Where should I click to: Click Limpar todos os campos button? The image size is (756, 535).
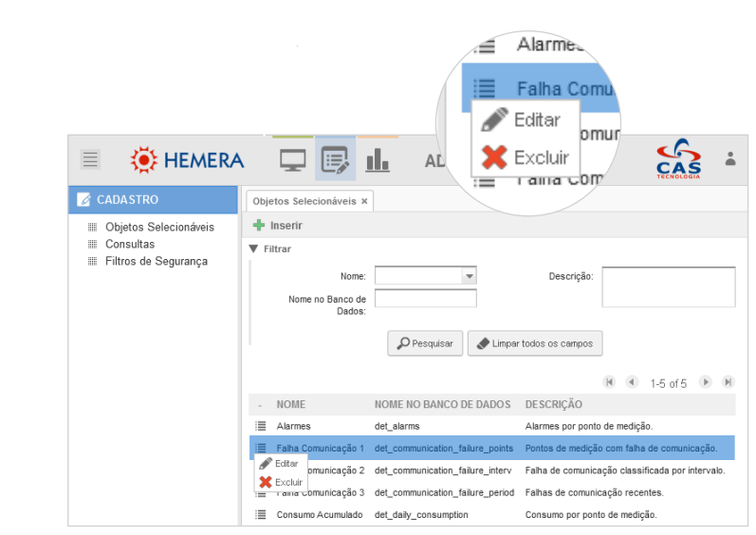[535, 343]
